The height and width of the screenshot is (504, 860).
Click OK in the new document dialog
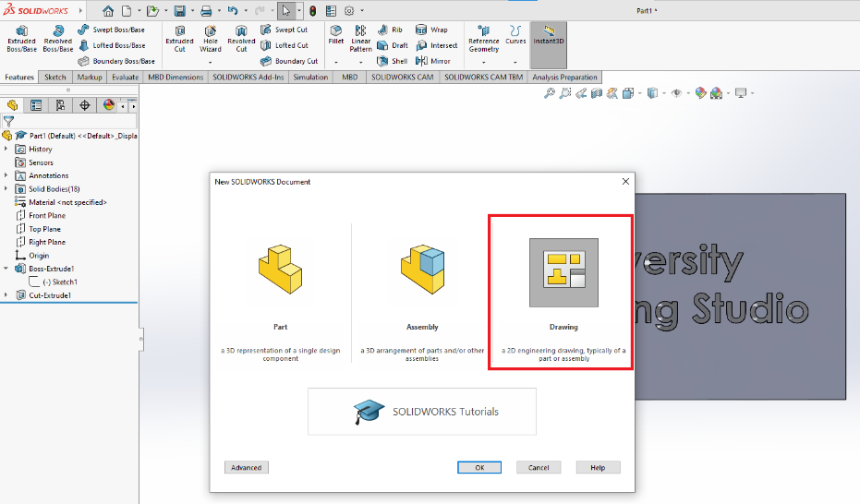pyautogui.click(x=479, y=468)
